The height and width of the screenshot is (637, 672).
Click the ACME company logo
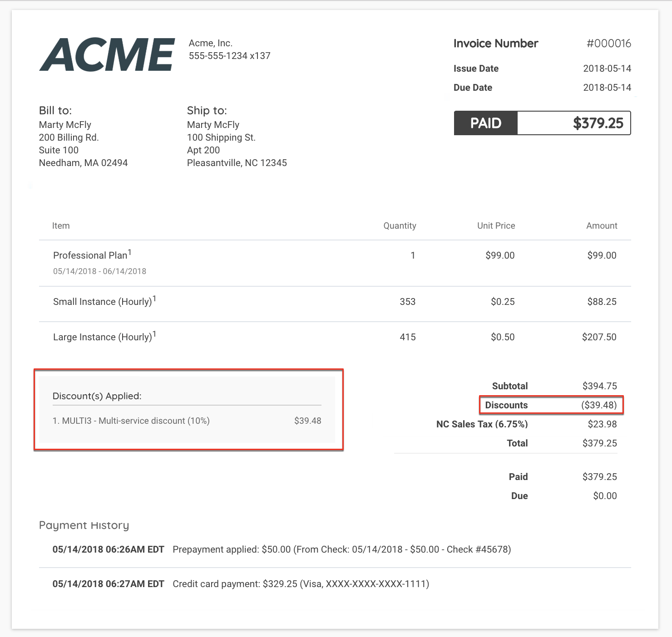tap(107, 55)
